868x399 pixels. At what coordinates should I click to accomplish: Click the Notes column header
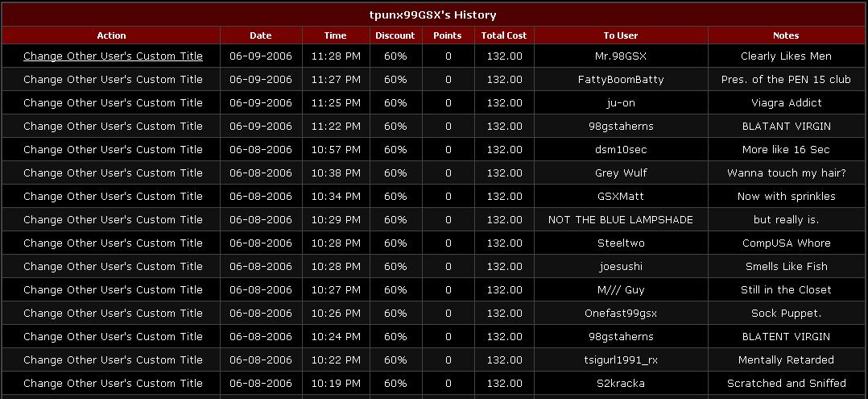786,35
